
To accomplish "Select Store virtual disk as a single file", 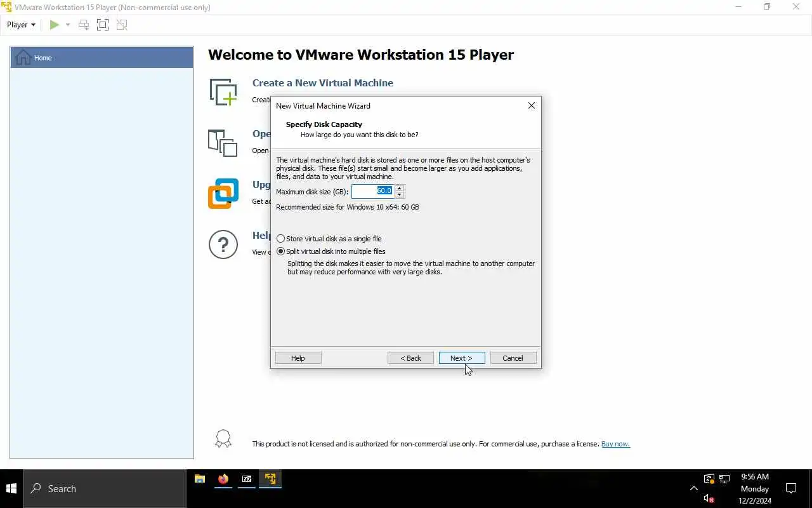I will click(329, 239).
